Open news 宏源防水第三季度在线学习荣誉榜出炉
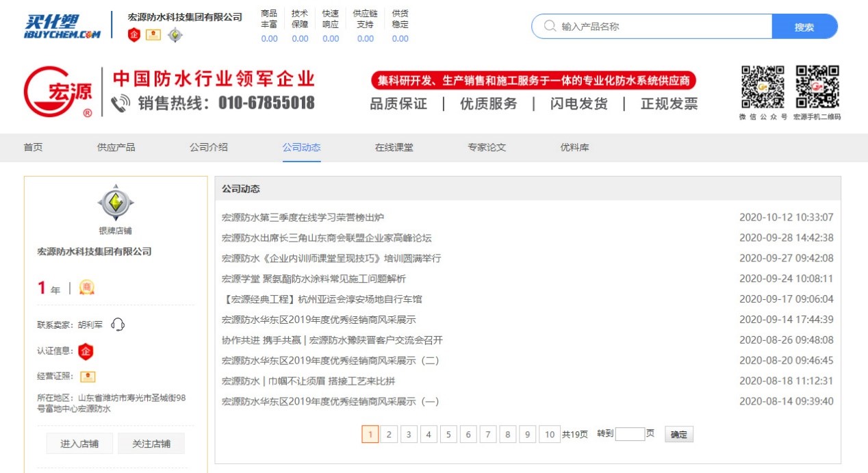The image size is (868, 473). pyautogui.click(x=303, y=218)
